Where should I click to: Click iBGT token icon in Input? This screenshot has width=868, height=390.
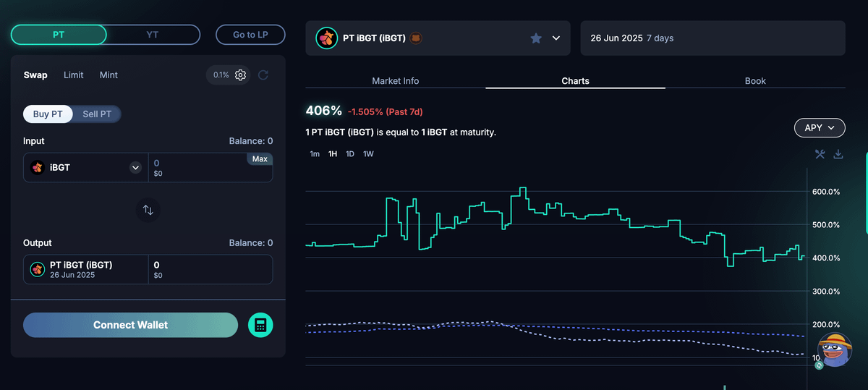(x=37, y=167)
